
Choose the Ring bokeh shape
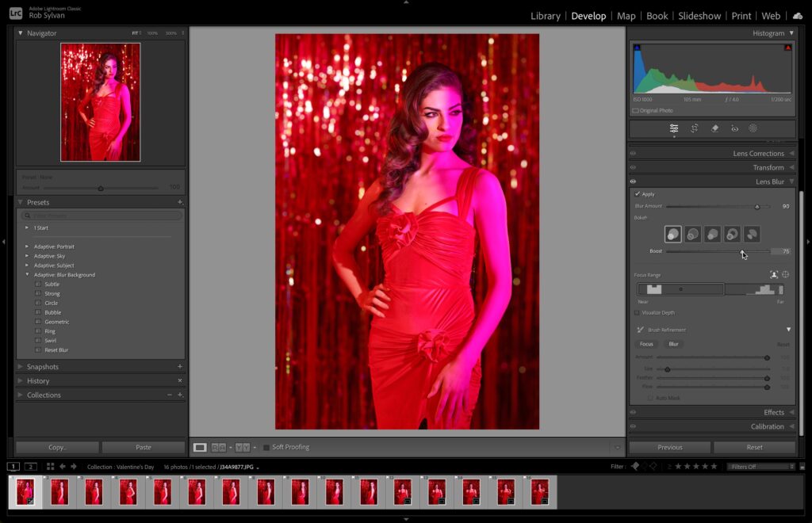[x=732, y=235]
